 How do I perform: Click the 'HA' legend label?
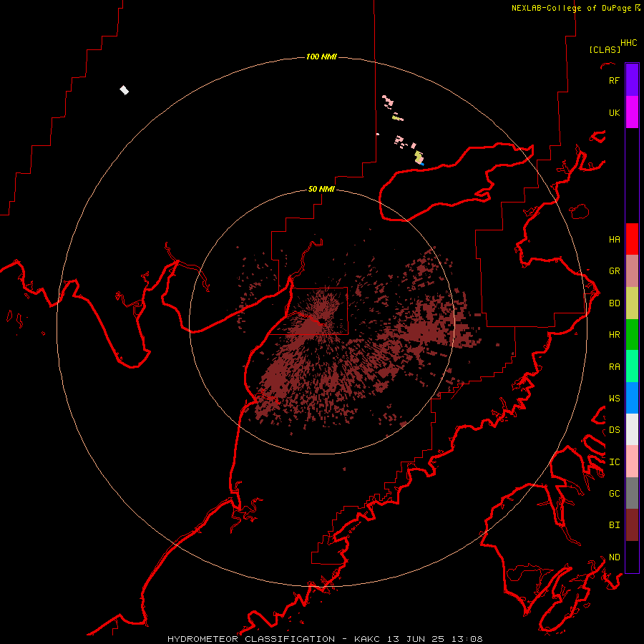pos(615,239)
